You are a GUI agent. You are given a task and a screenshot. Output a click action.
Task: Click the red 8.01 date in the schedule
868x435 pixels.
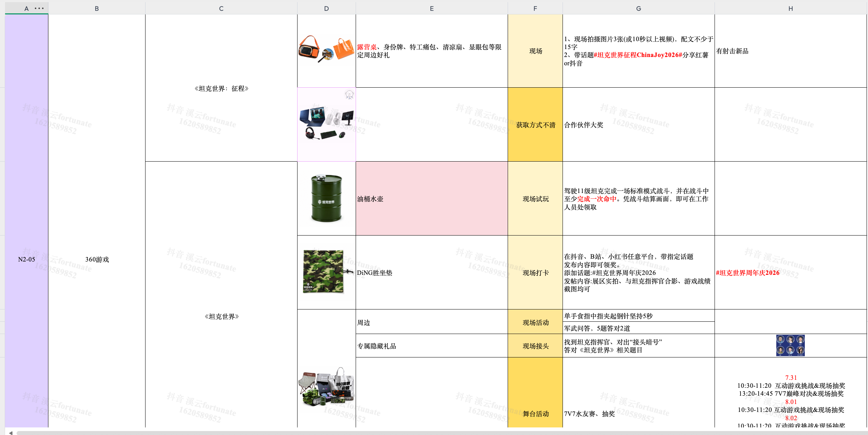point(791,402)
